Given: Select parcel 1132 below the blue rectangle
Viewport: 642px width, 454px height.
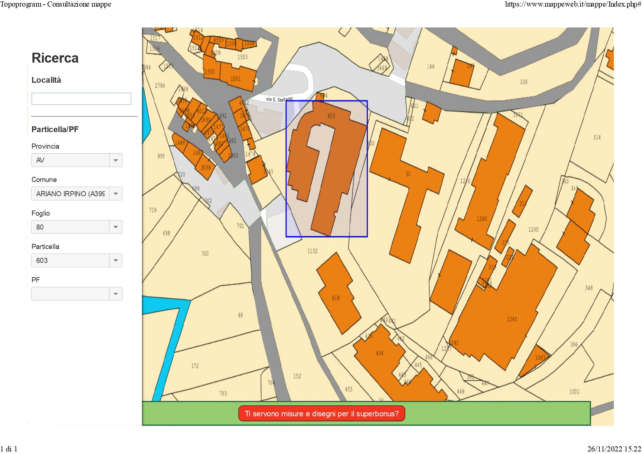Looking at the screenshot, I should point(312,251).
